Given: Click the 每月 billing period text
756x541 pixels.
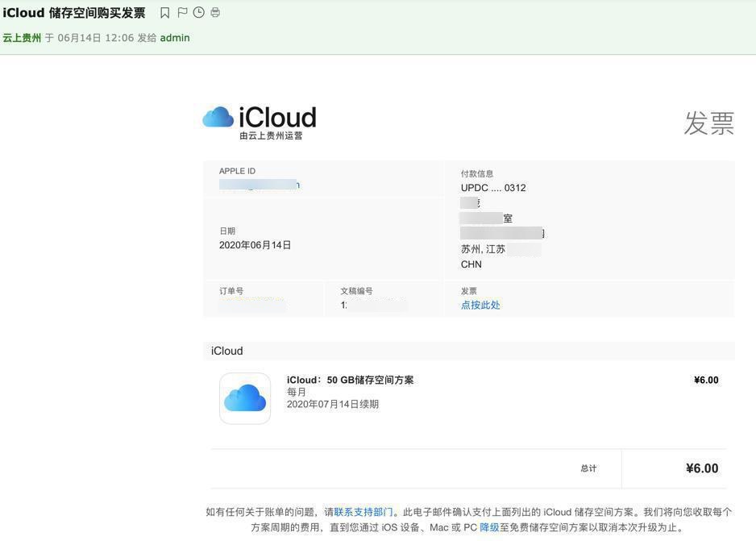Looking at the screenshot, I should click(x=297, y=392).
